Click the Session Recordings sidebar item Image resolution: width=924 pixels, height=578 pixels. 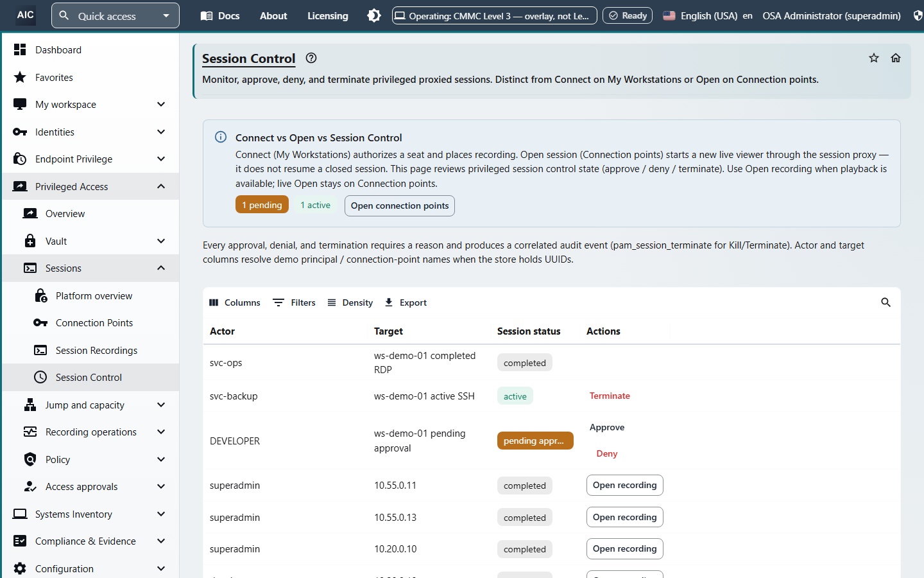coord(90,350)
